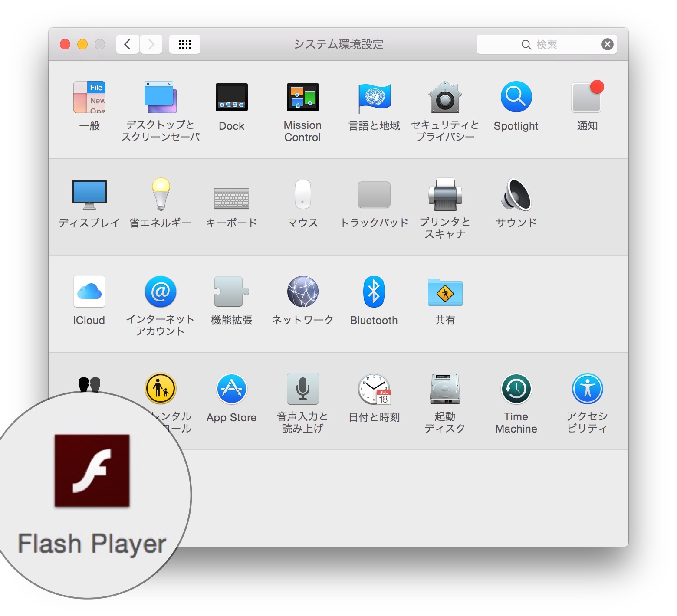Screen dimensions: 677x616
Task: Open the Dock preference pane
Action: [232, 98]
